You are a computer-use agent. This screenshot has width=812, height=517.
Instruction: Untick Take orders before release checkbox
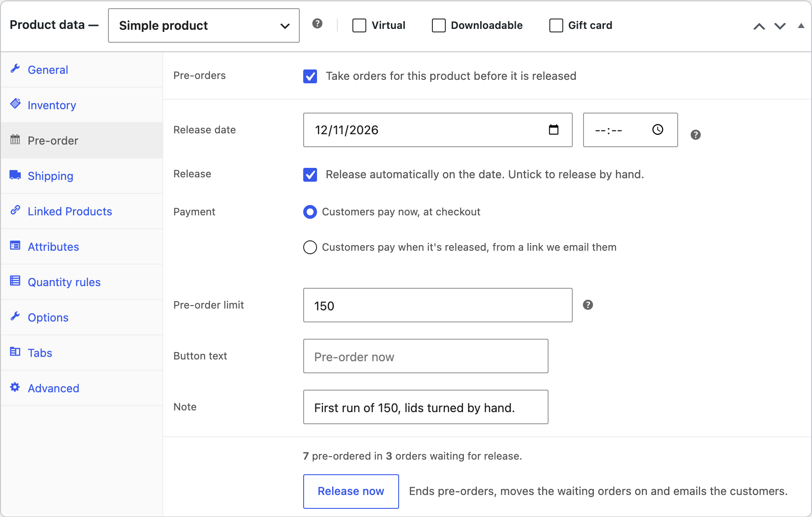click(x=310, y=76)
